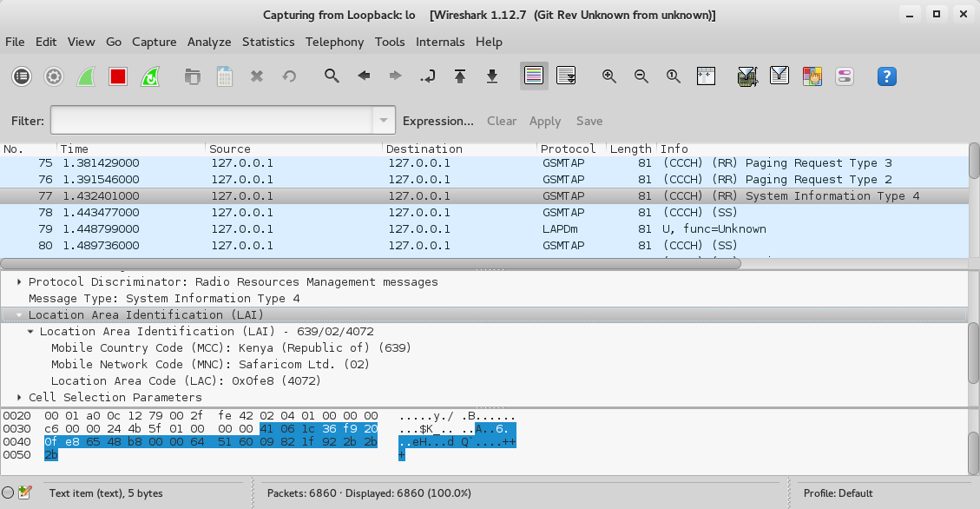Select packet 79 LAPDm row
980x509 pixels.
[x=483, y=228]
